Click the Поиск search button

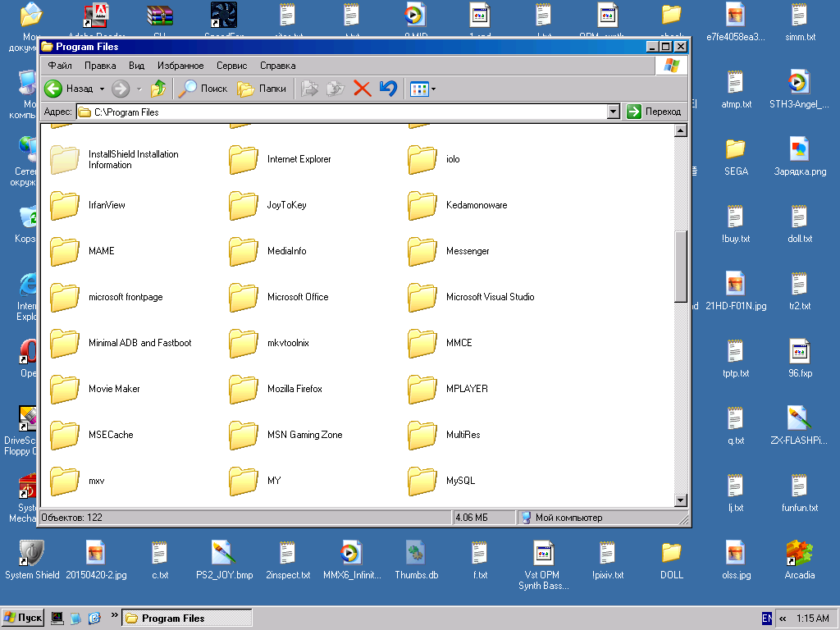click(x=203, y=89)
